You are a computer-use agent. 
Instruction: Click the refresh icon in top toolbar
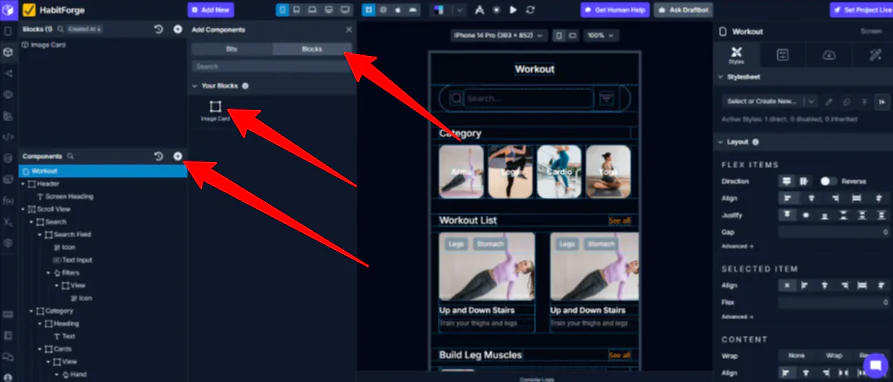[x=530, y=10]
